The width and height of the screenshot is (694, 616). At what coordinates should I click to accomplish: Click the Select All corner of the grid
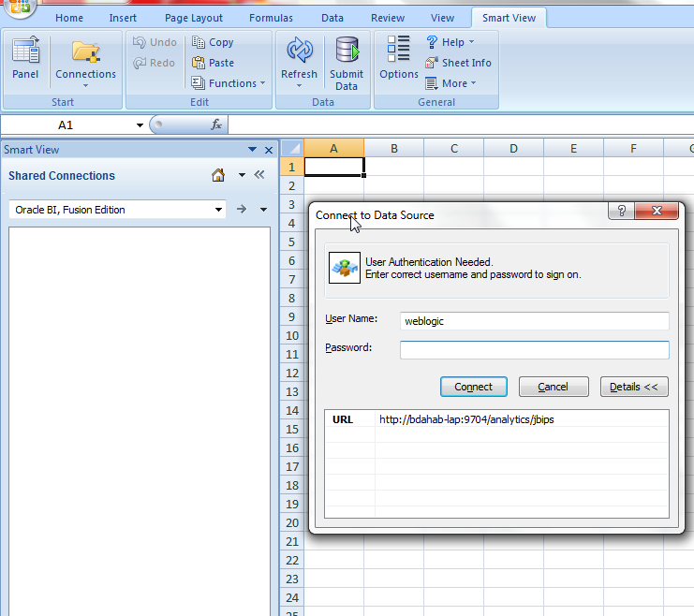pyautogui.click(x=292, y=148)
